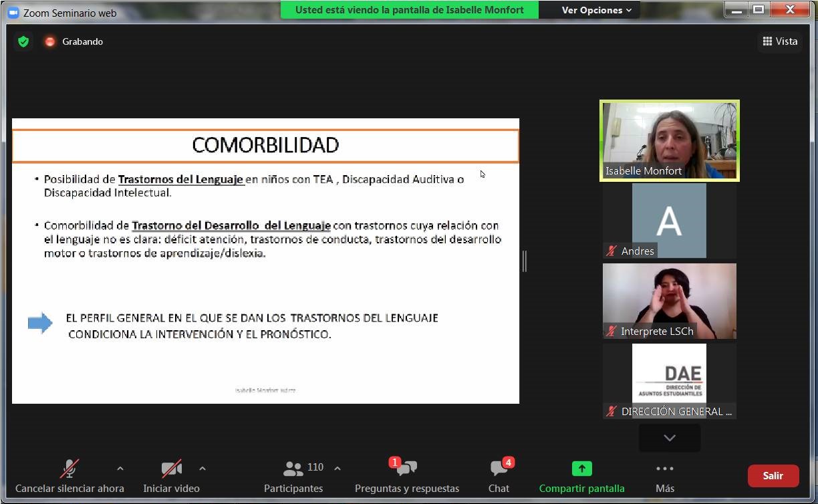Expand the arrow next to Participantes count
Viewport: 818px width, 504px height.
coord(337,469)
